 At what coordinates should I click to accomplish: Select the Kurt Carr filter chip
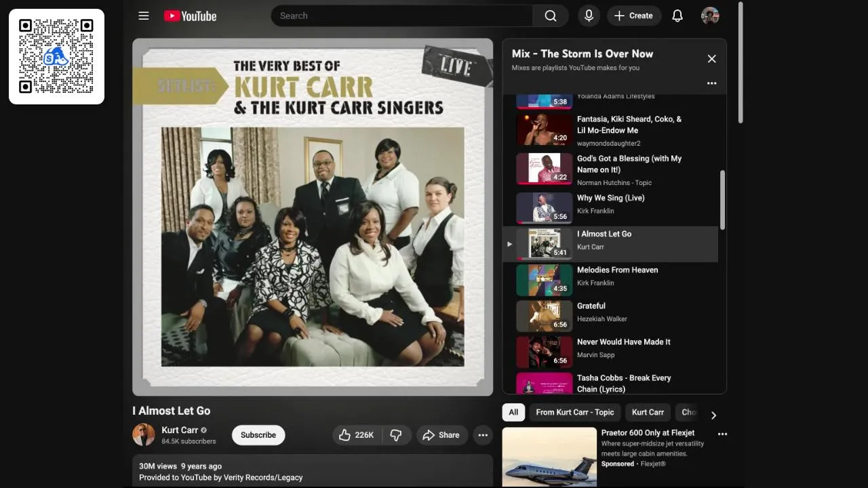(x=648, y=412)
